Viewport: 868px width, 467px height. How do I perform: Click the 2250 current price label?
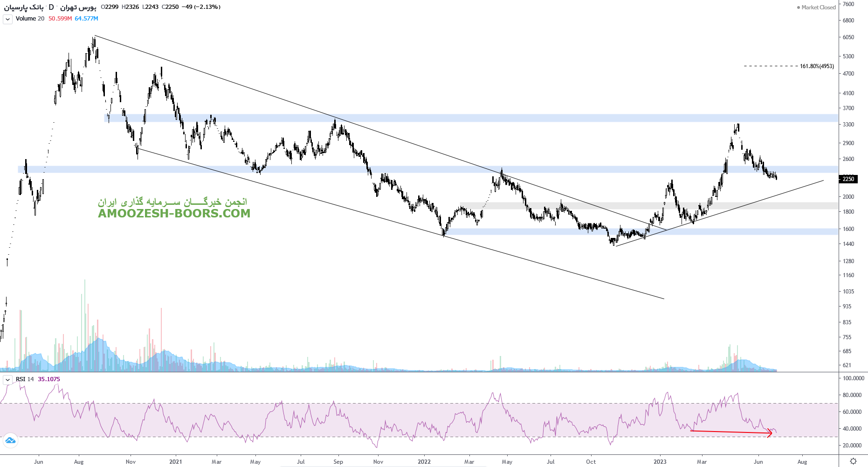click(x=848, y=179)
